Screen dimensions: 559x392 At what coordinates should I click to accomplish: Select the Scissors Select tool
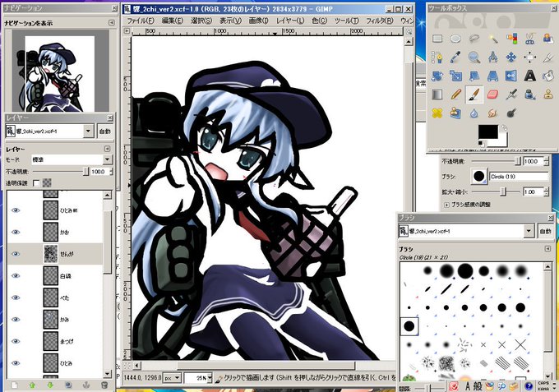(530, 39)
